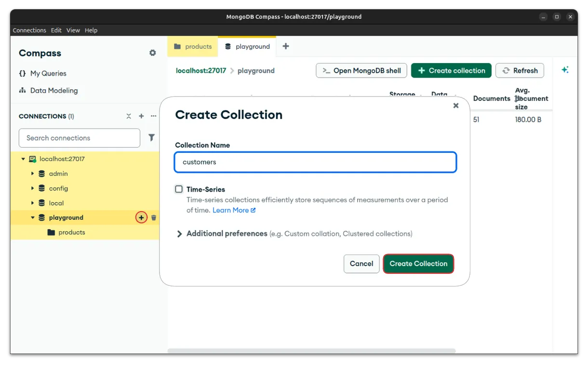
Task: Click the horizontal scrollbar at bottom
Action: (311, 351)
